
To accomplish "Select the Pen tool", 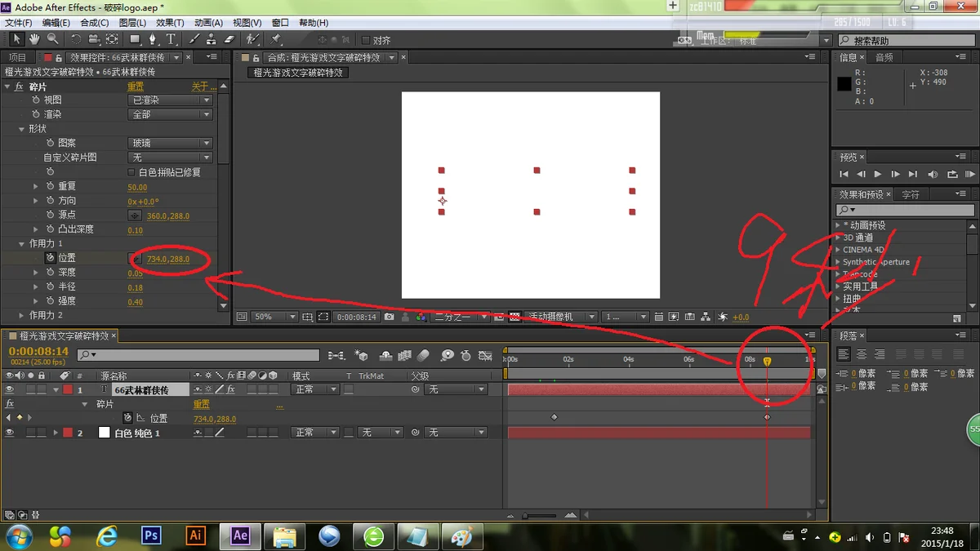I will 154,39.
